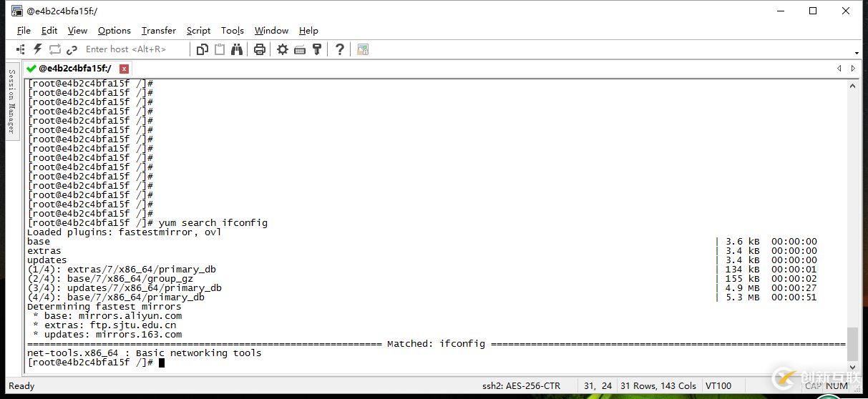Open the Script menu
The width and height of the screenshot is (868, 399).
click(198, 31)
